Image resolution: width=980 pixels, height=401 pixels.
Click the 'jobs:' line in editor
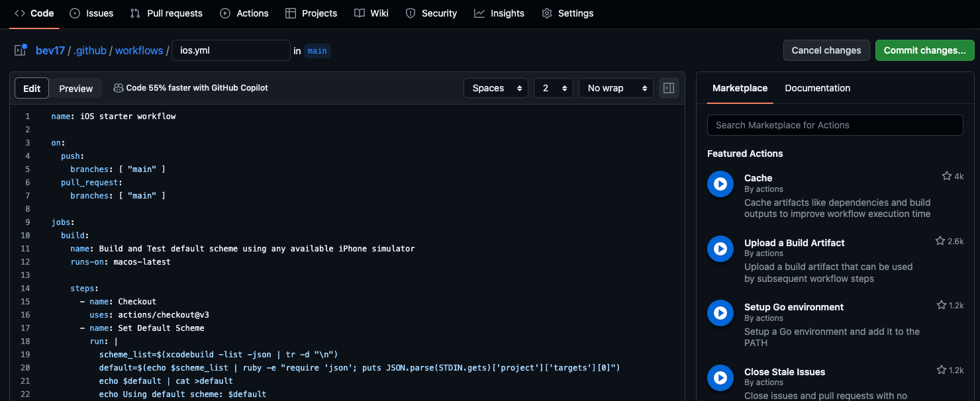click(63, 222)
